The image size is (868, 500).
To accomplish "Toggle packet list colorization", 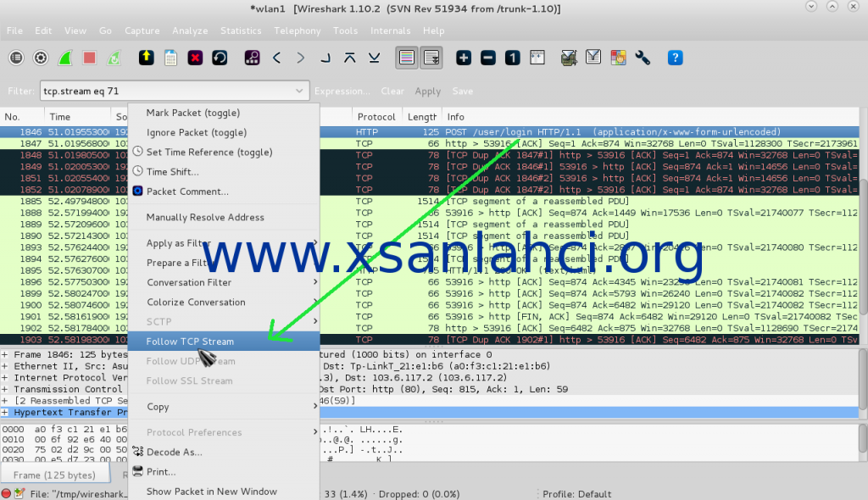I will click(407, 58).
